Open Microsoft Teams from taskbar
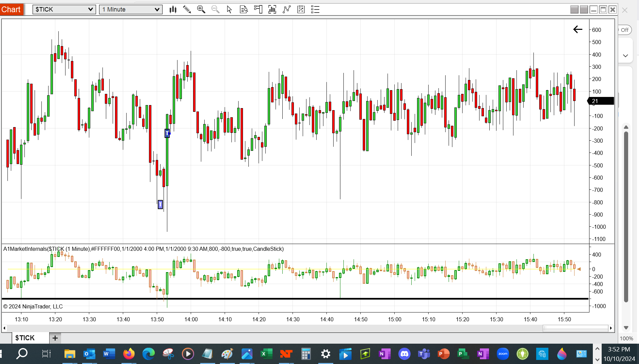This screenshot has width=639, height=364. coord(424,354)
